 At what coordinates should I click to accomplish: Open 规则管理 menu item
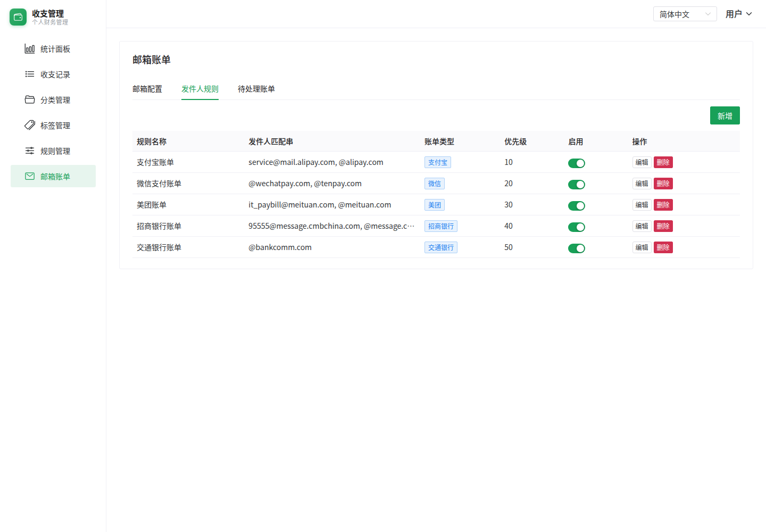[x=53, y=151]
